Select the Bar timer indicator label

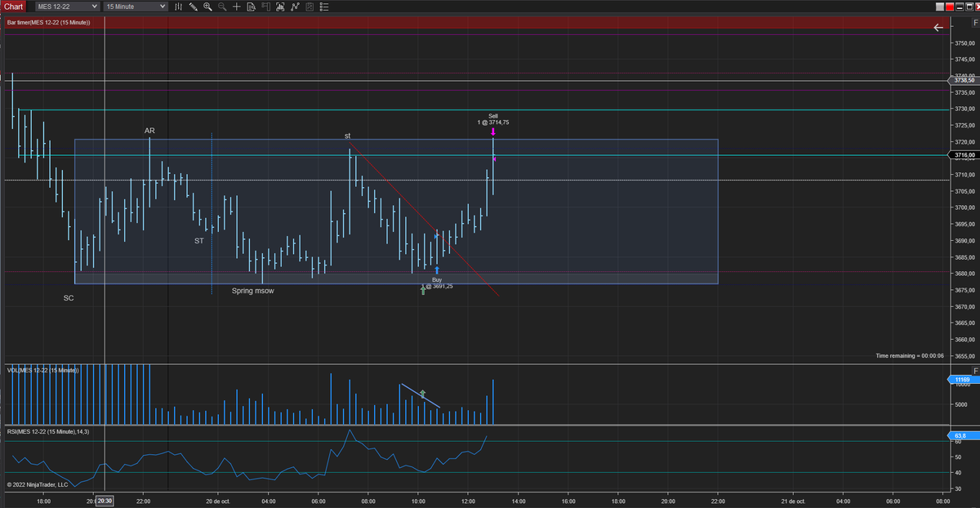48,22
